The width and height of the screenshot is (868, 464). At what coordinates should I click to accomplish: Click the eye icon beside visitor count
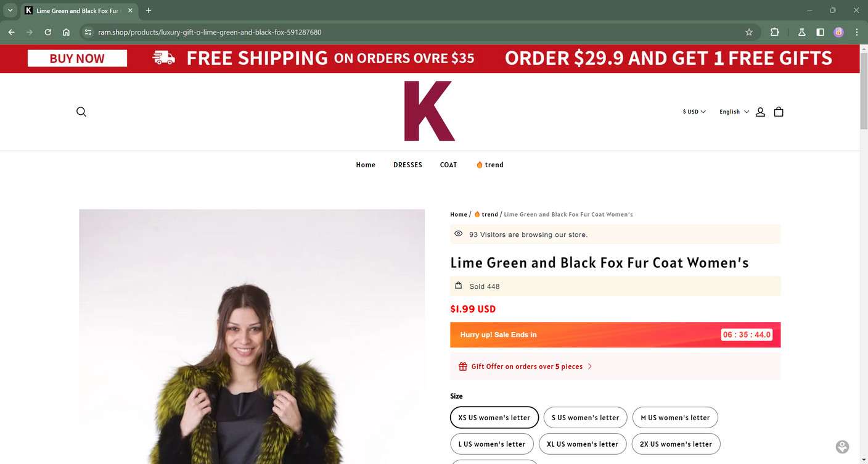tap(458, 233)
